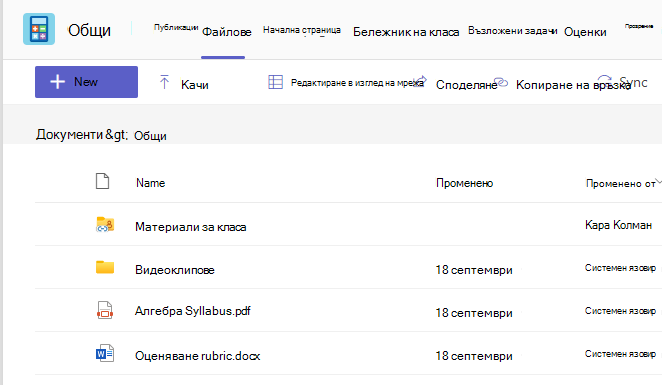Screen dimensions: 662x385
Task: Click the grid view edit icon
Action: coord(275,82)
